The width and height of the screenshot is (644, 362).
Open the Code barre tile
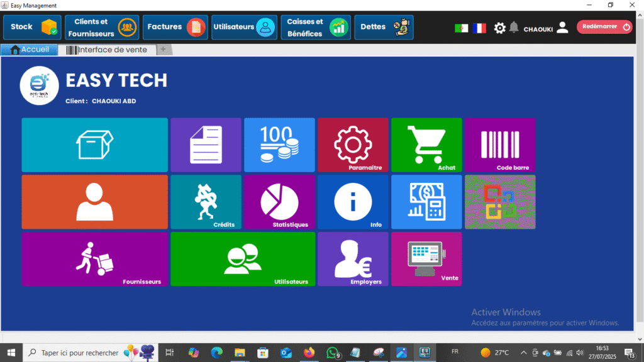point(500,145)
